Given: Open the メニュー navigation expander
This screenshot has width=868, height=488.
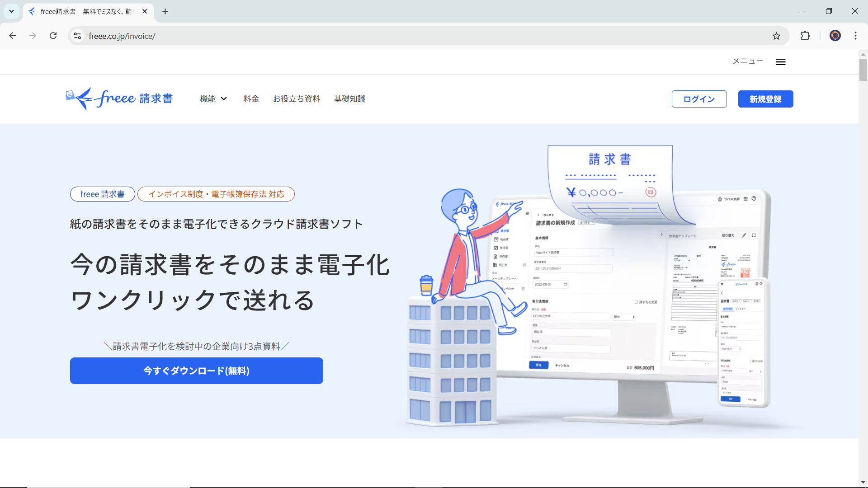Looking at the screenshot, I should pos(781,61).
